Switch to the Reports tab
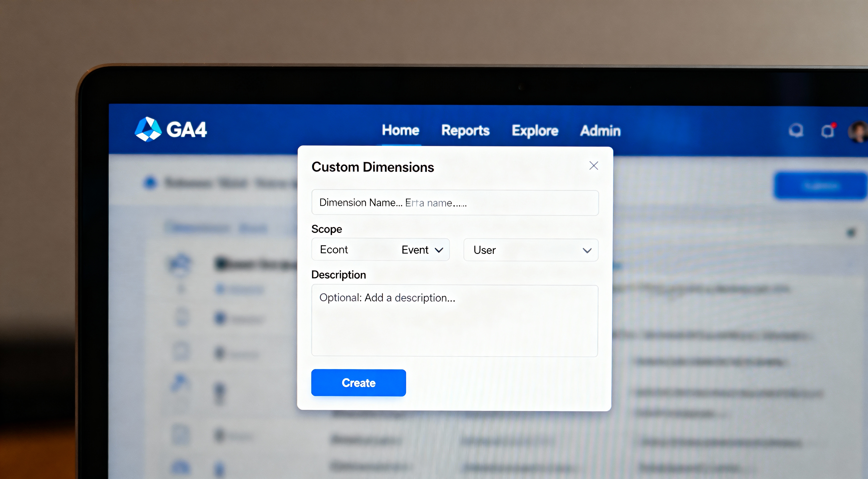This screenshot has width=868, height=479. 465,131
